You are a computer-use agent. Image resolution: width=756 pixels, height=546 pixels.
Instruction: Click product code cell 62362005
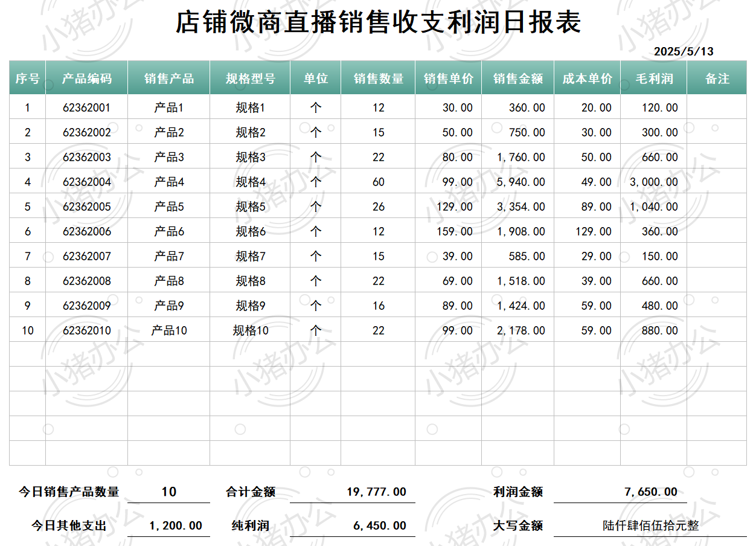click(x=87, y=207)
